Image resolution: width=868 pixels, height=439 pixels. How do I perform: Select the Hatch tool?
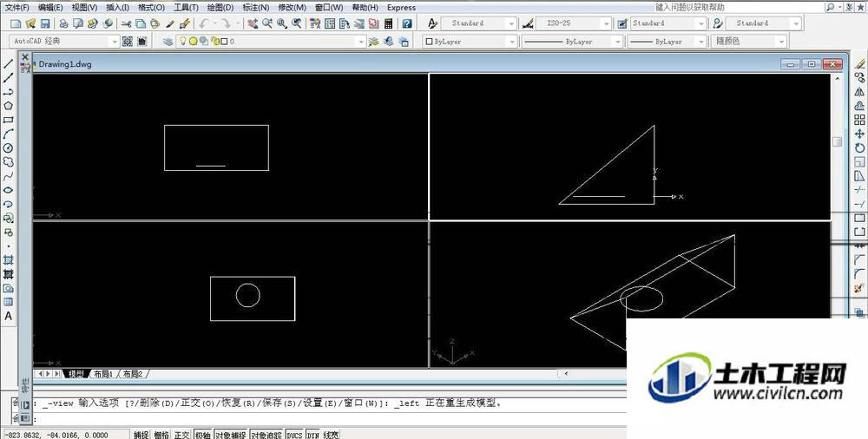(x=9, y=259)
